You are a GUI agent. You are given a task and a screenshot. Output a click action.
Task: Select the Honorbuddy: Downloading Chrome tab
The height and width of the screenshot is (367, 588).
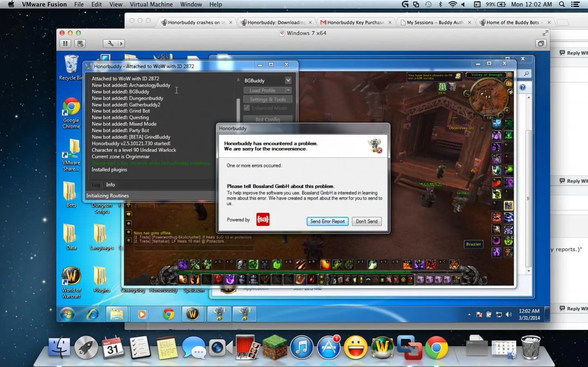pyautogui.click(x=277, y=22)
